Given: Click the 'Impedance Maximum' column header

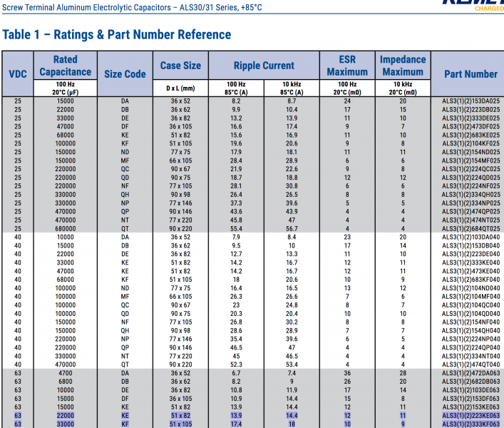Looking at the screenshot, I should coord(403,66).
